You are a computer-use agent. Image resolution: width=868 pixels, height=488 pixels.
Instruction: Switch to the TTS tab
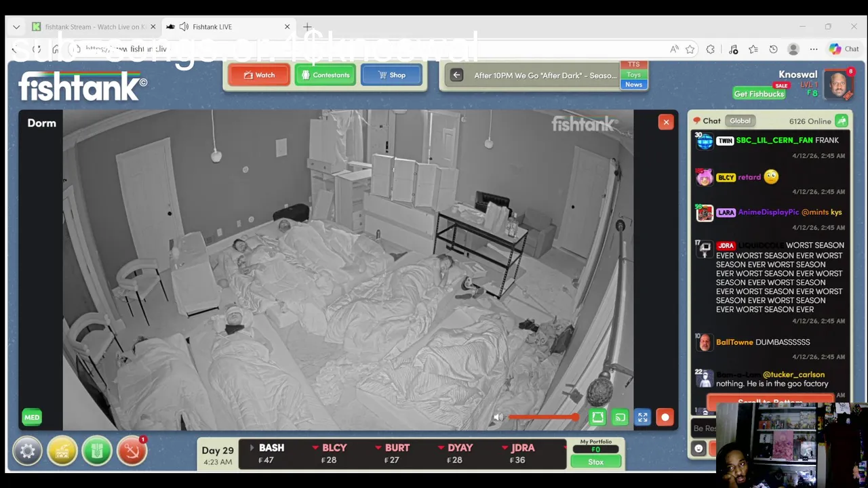pyautogui.click(x=633, y=64)
